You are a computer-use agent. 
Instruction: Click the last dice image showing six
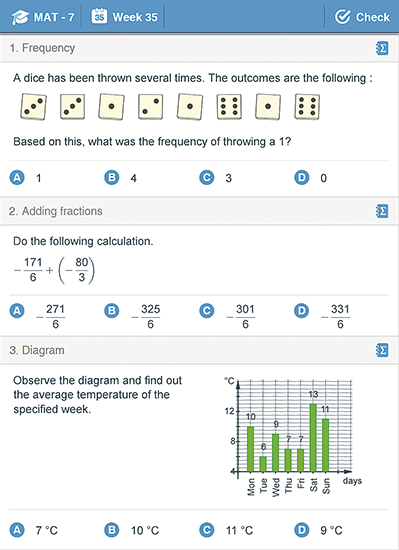click(307, 107)
